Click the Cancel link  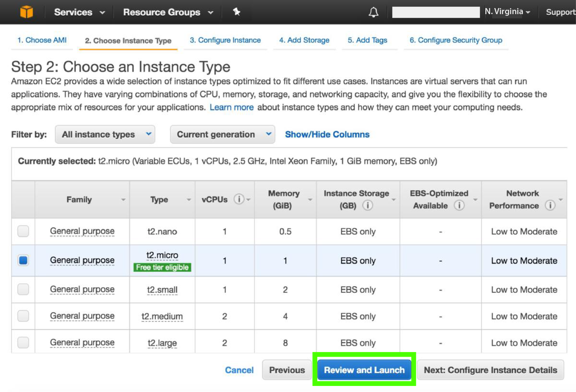click(239, 370)
